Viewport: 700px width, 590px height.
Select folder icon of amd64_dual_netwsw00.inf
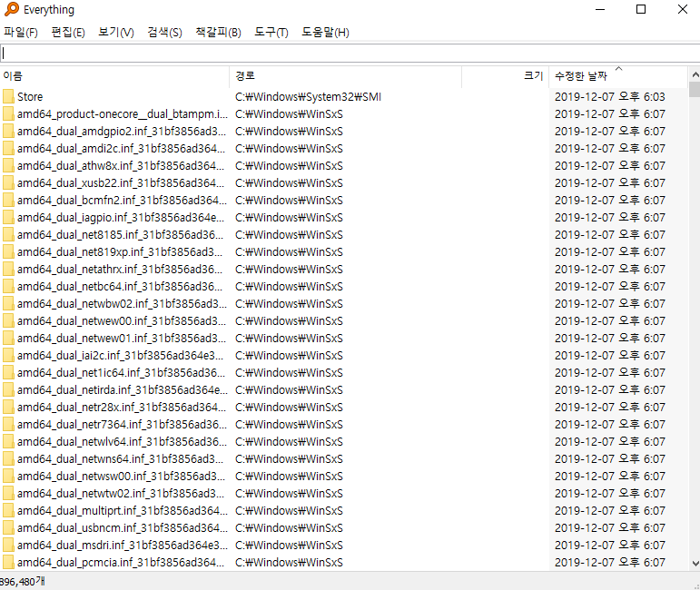8,477
